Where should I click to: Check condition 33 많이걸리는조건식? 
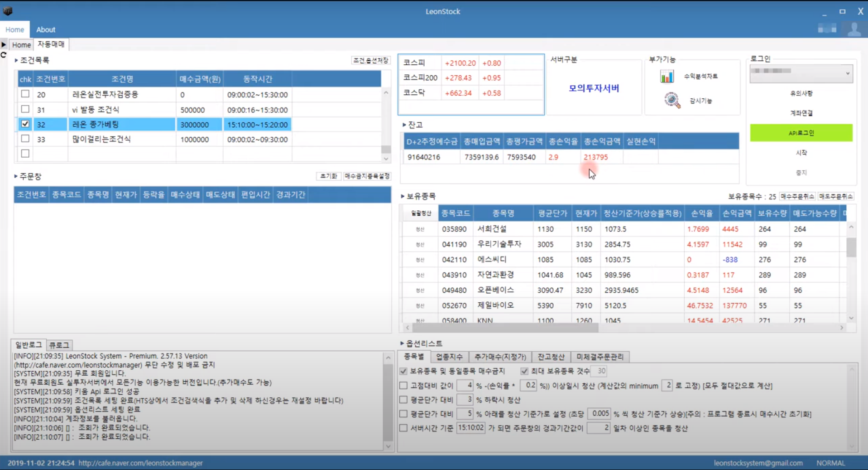[25, 139]
